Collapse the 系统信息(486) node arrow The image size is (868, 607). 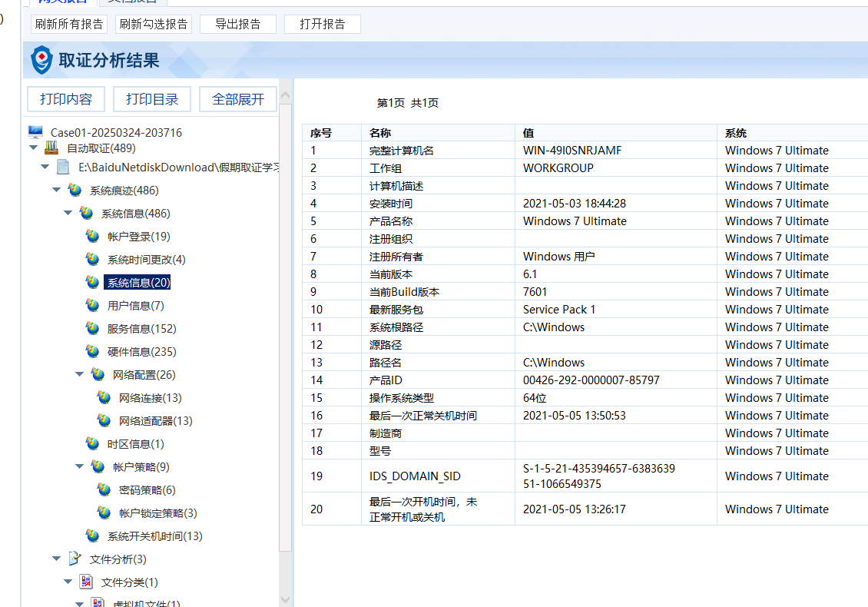[x=68, y=213]
